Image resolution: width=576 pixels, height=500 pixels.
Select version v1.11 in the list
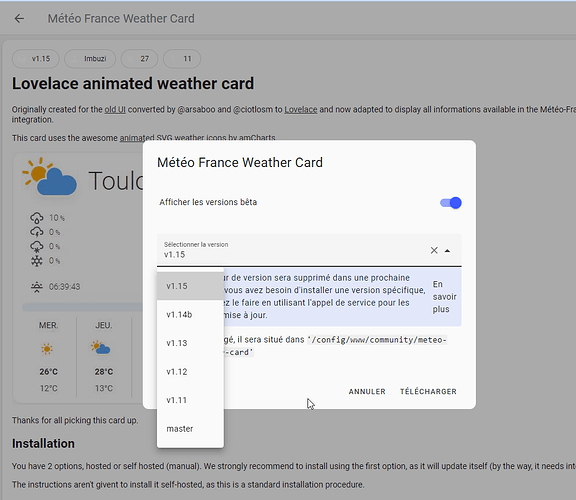(190, 400)
